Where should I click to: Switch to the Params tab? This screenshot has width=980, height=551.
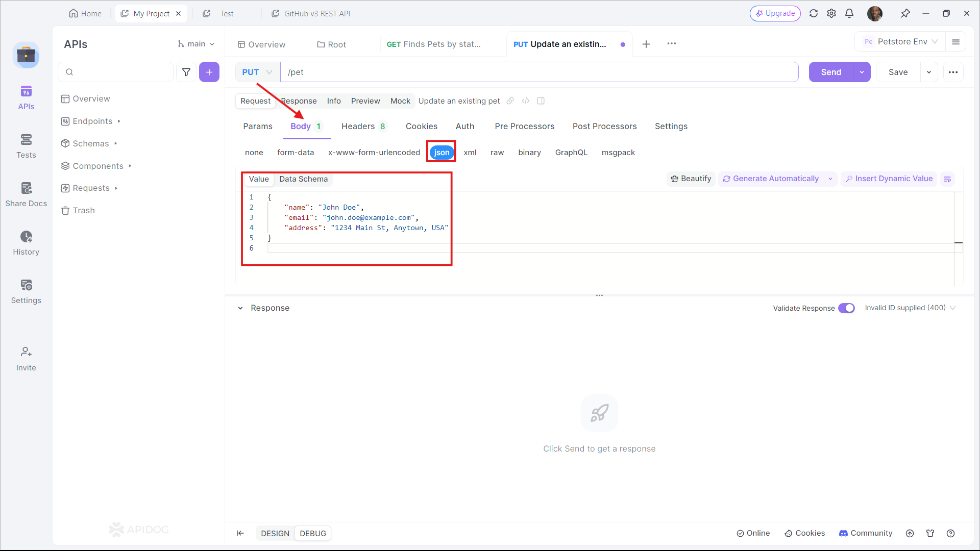(x=258, y=127)
